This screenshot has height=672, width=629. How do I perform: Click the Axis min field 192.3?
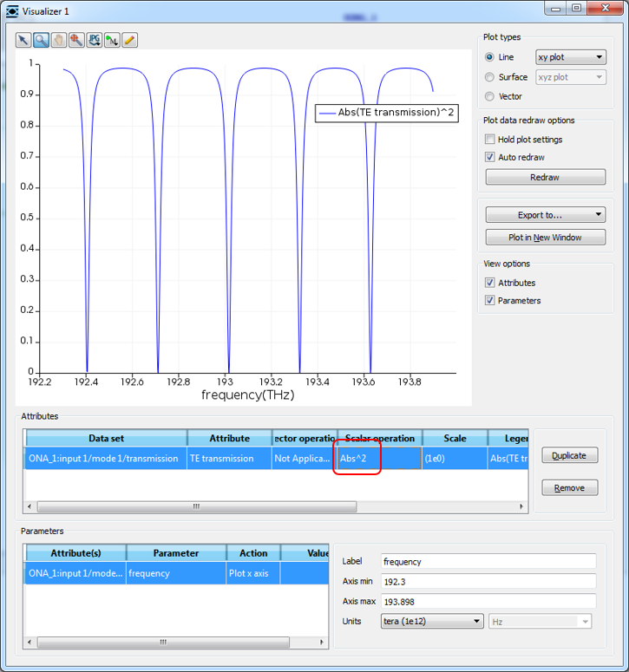click(488, 582)
